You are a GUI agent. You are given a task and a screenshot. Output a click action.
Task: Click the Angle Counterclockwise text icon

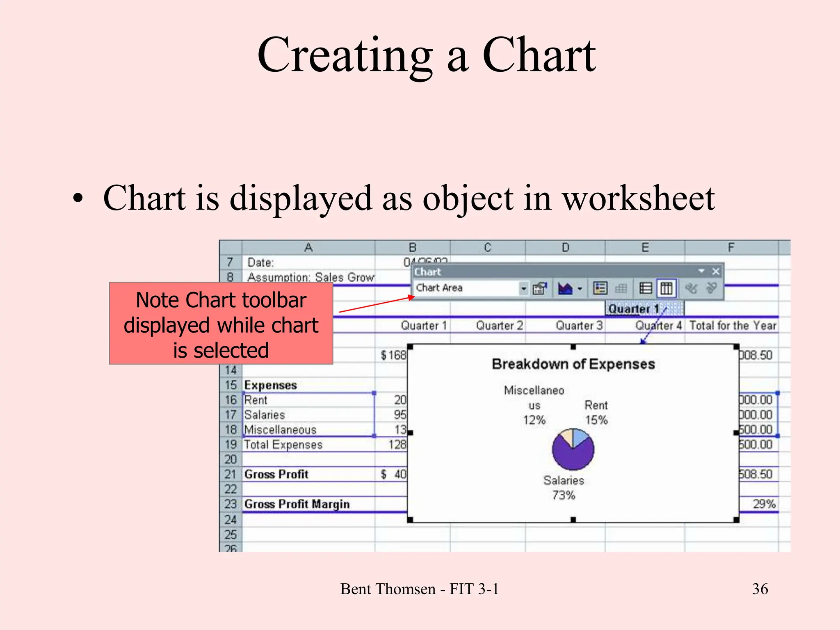[x=711, y=288]
